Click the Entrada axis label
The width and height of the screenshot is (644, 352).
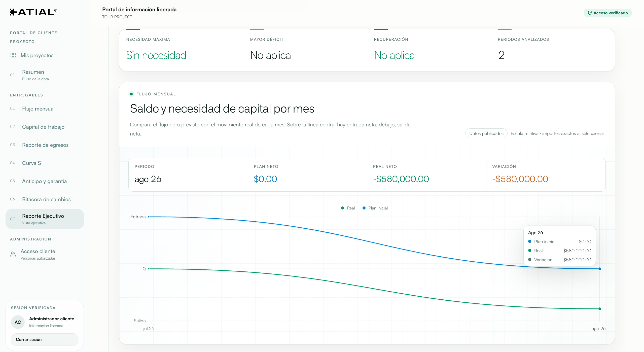point(138,217)
